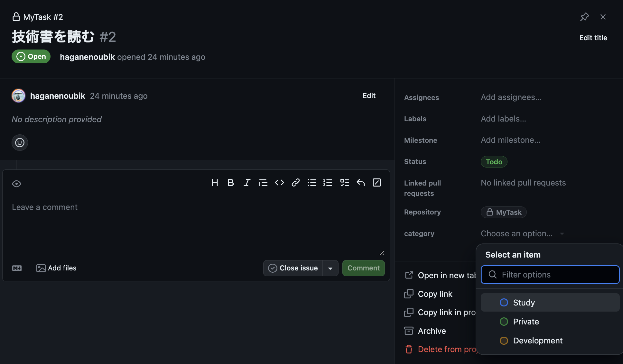Toggle the comment preview eye icon
Image resolution: width=623 pixels, height=364 pixels.
[16, 183]
